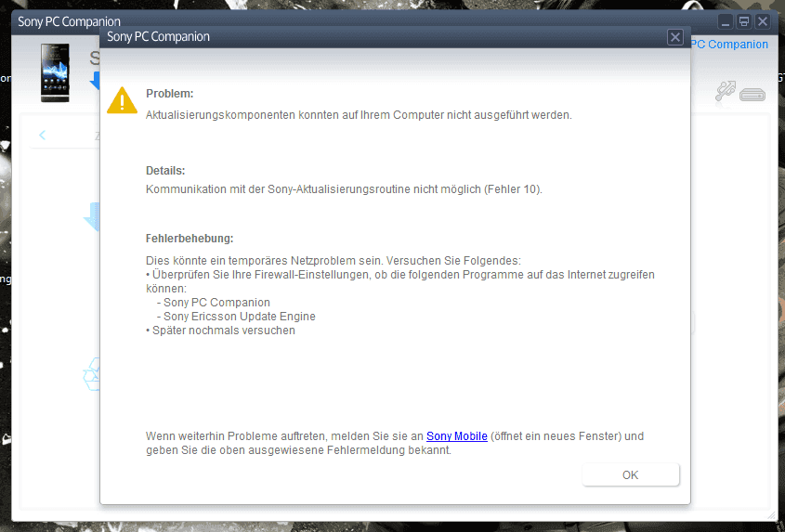785x532 pixels.
Task: Close the Sony PC Companion main window
Action: tap(763, 21)
